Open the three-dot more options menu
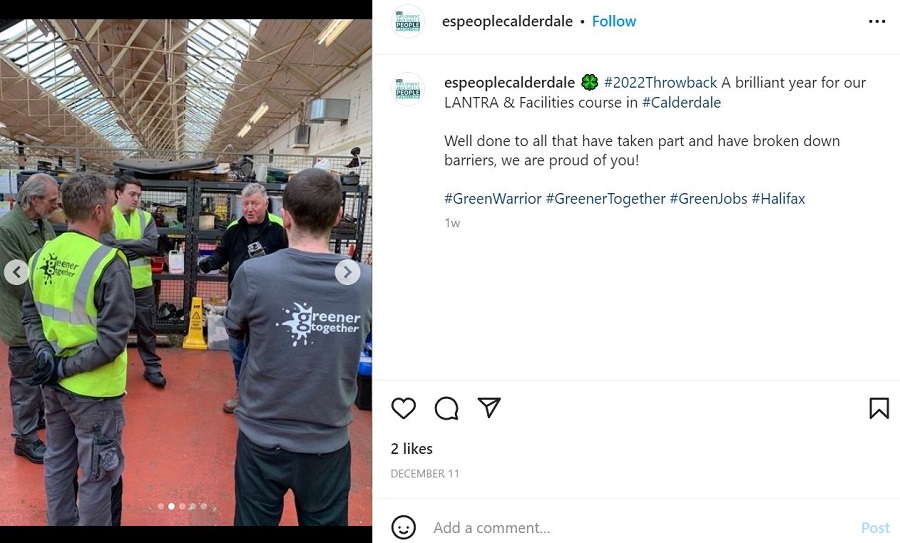This screenshot has height=543, width=900. click(x=877, y=21)
